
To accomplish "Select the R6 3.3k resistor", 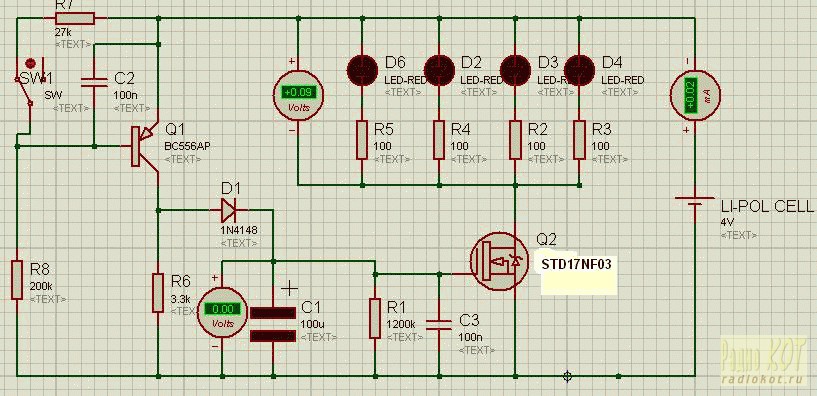I will coord(158,292).
